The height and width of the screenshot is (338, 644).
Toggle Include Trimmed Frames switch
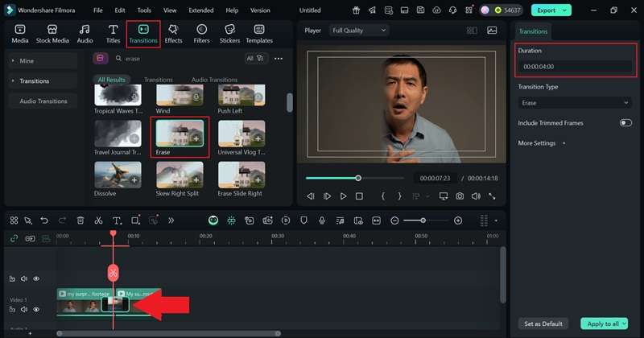coord(625,123)
